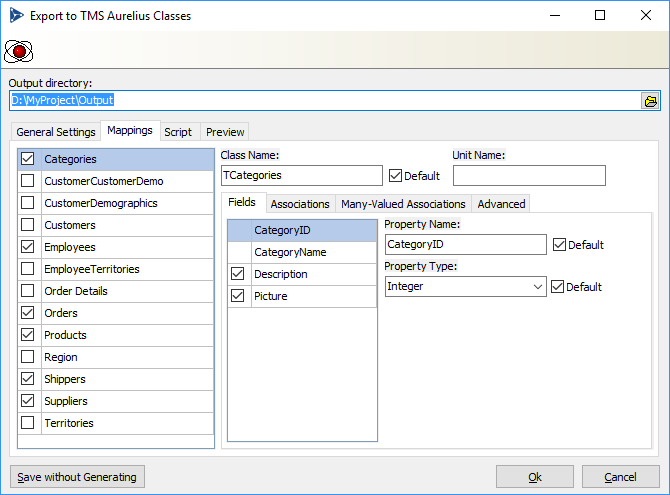The width and height of the screenshot is (670, 495).
Task: Check the Region table checkbox
Action: pyautogui.click(x=28, y=357)
